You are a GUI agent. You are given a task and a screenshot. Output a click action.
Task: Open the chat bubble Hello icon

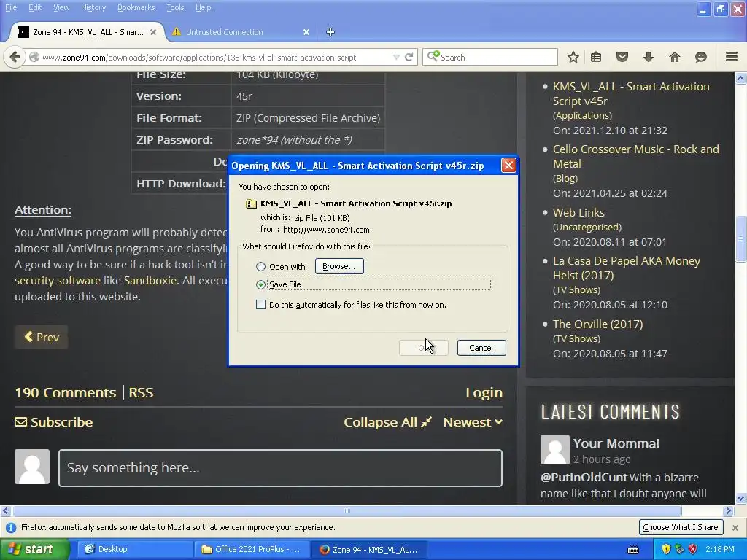click(x=701, y=57)
